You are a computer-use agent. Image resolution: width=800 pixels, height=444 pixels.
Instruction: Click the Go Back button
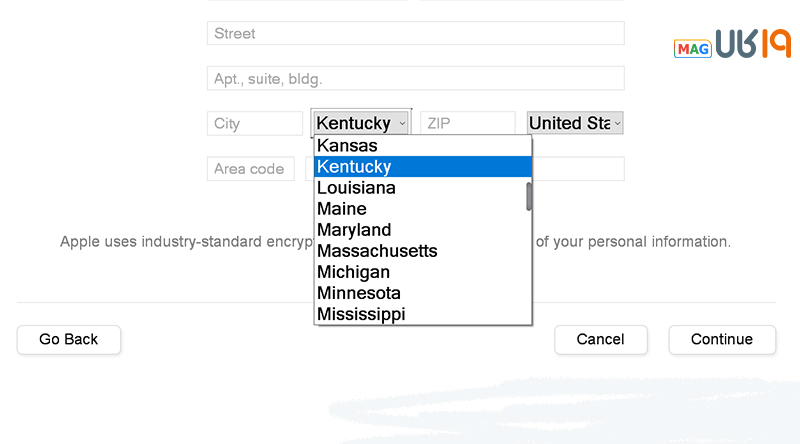(69, 339)
